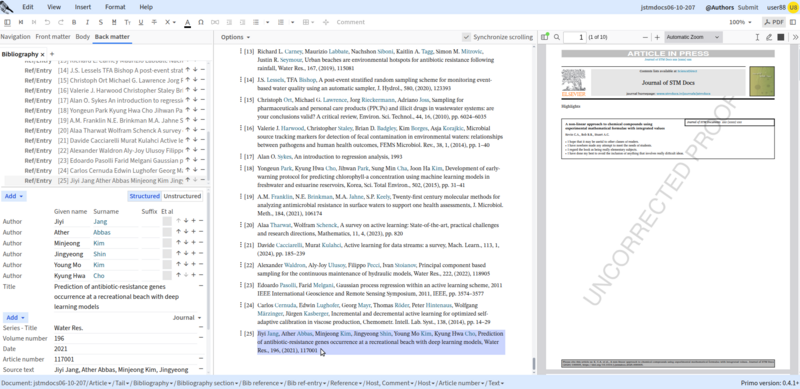Select the PDF draw/pen annotation icon

[x=769, y=37]
